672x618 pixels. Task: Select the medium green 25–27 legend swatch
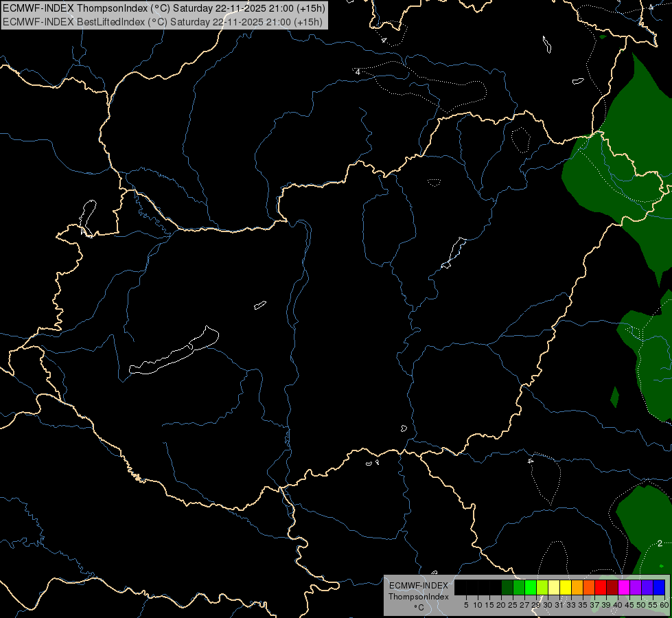coord(519,587)
